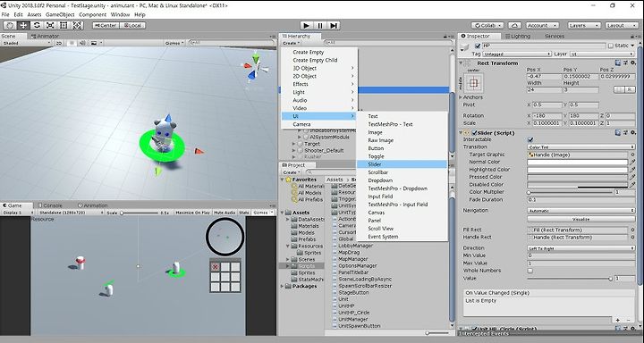
Task: Toggle Stats in Game view
Action: pos(244,213)
